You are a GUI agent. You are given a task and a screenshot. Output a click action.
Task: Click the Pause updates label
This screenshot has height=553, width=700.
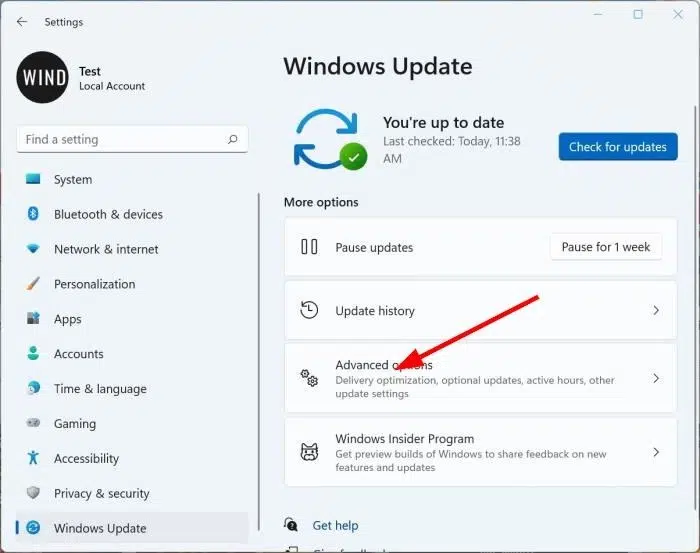pyautogui.click(x=374, y=247)
